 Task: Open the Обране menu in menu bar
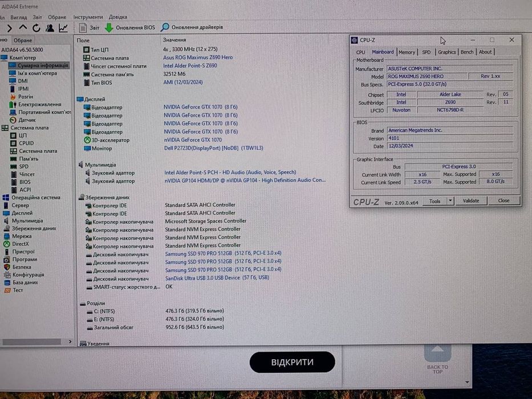click(x=57, y=17)
